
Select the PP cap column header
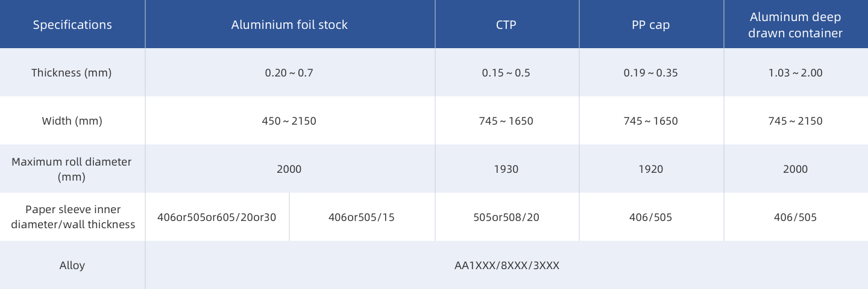[x=651, y=25]
